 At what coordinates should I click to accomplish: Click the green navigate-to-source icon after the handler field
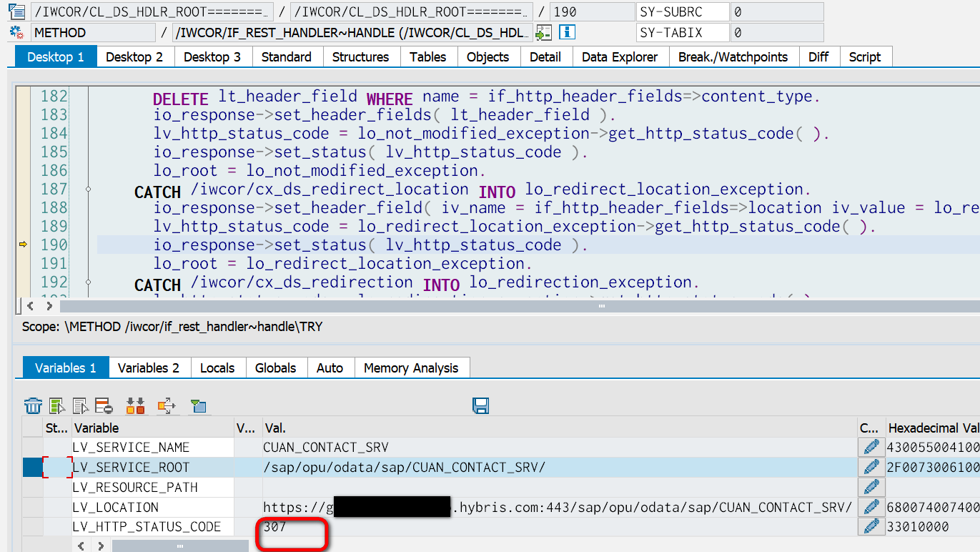544,33
